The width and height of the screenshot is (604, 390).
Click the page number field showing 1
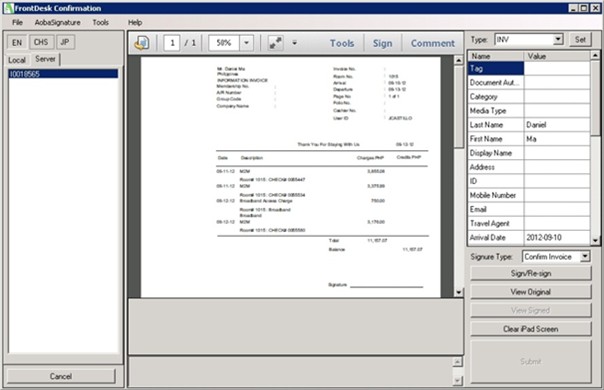click(172, 43)
